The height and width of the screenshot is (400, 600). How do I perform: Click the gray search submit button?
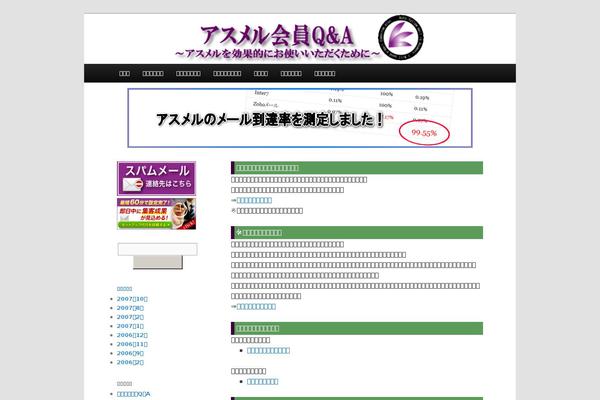[158, 262]
